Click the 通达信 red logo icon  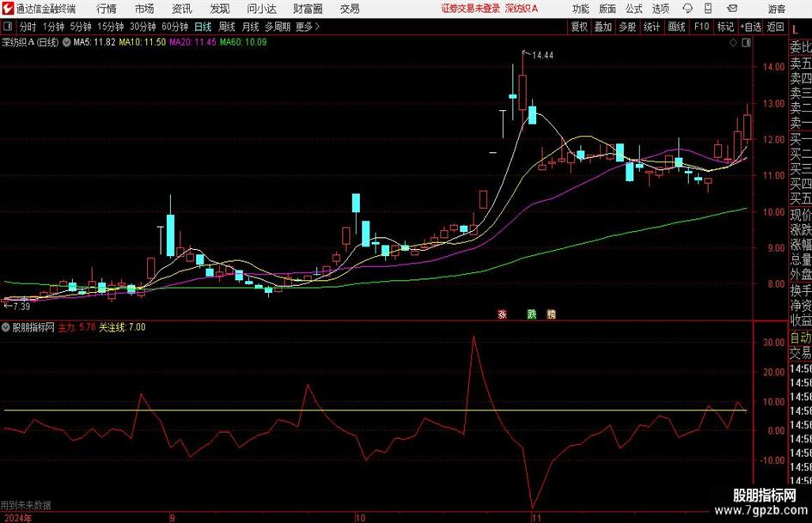[x=7, y=9]
